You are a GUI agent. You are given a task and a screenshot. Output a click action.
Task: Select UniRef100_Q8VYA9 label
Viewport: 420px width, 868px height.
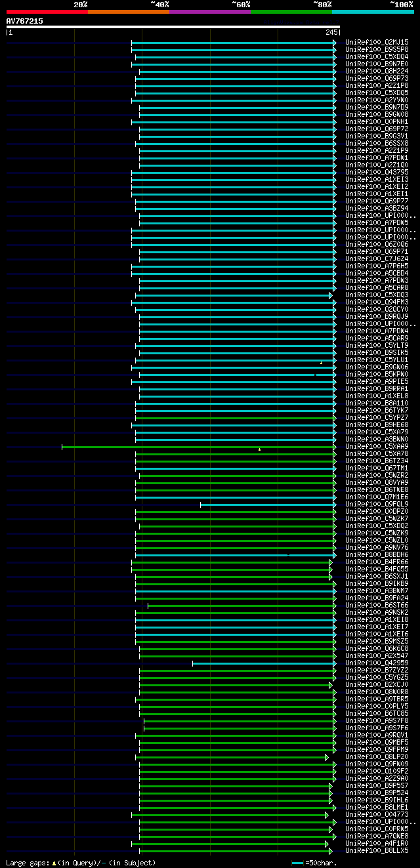pyautogui.click(x=377, y=482)
